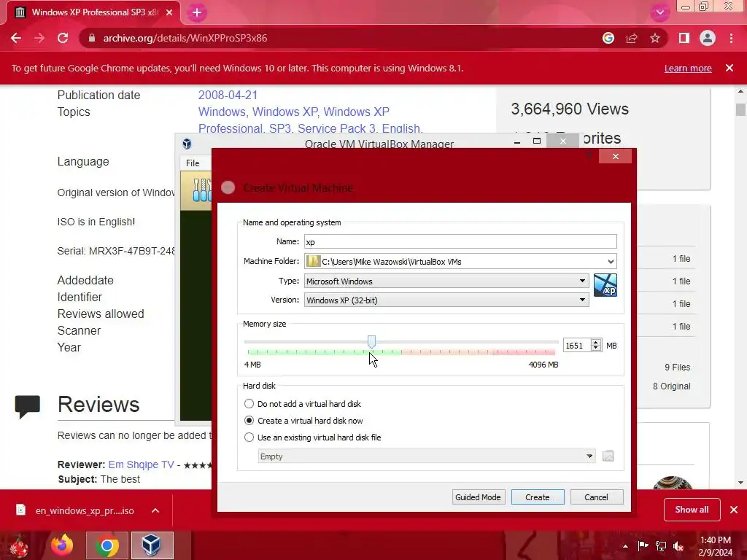Click Chrome icon in the taskbar
The width and height of the screenshot is (747, 560).
click(x=107, y=545)
